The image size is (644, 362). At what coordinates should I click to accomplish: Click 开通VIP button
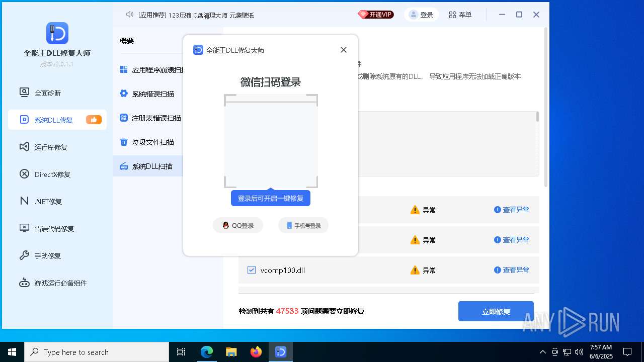pyautogui.click(x=376, y=15)
